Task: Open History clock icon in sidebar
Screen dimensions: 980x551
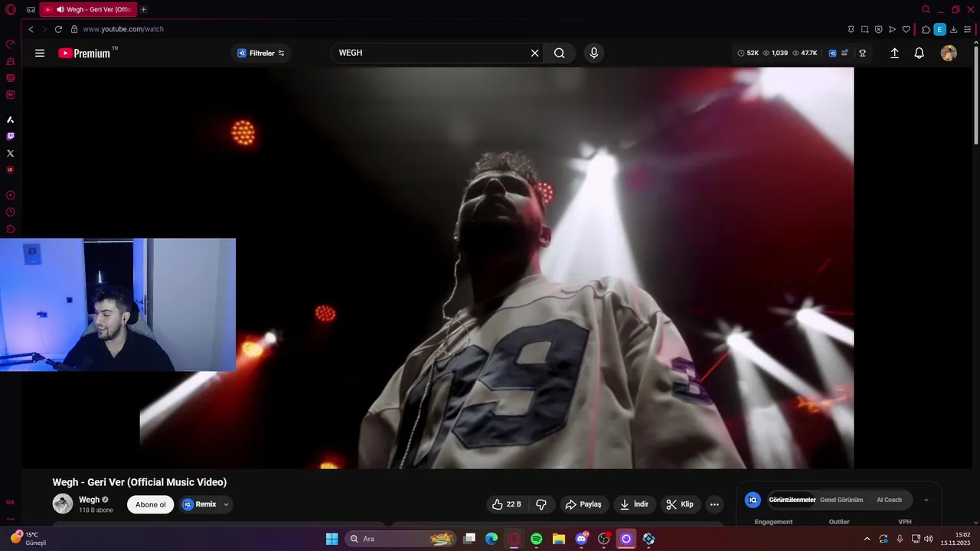Action: [x=11, y=212]
